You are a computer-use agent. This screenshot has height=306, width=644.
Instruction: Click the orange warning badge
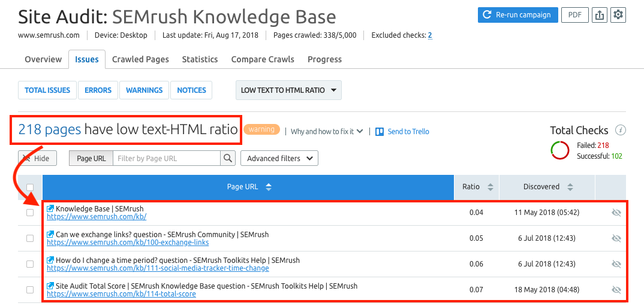pos(261,129)
